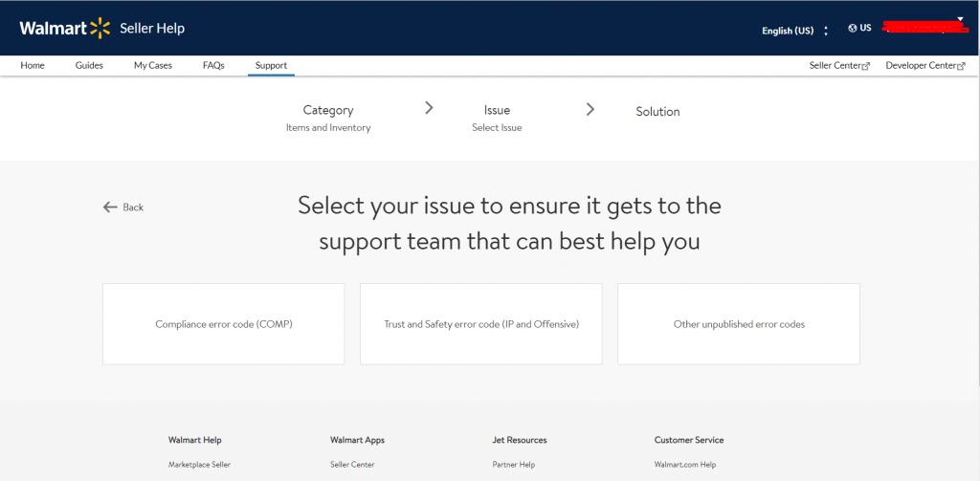Click the back arrow icon
This screenshot has height=481, width=980.
[x=111, y=208]
